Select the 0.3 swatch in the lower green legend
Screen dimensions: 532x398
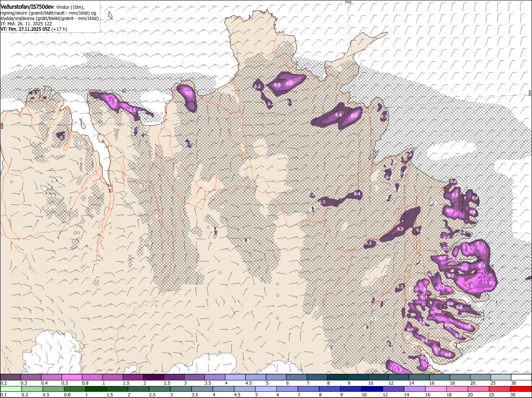point(32,389)
